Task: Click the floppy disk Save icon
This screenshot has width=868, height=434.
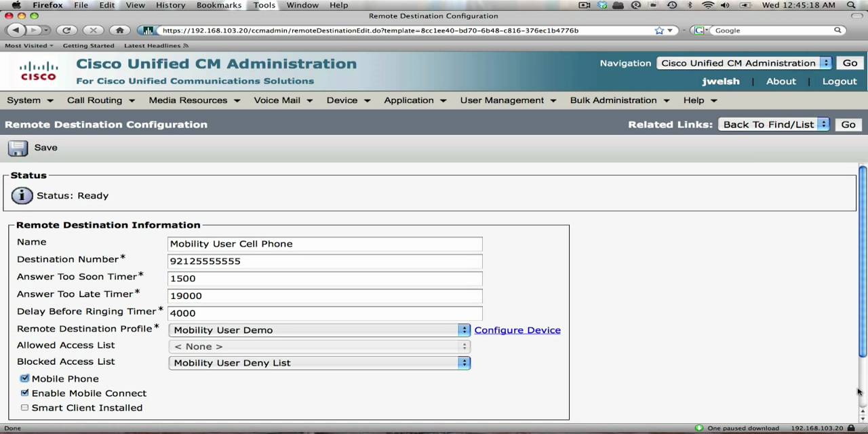Action: coord(18,148)
